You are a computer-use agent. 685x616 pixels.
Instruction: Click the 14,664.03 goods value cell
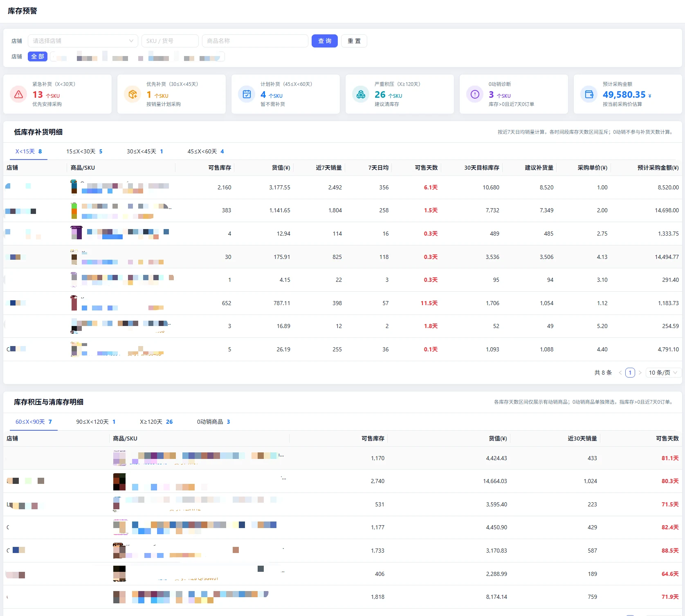point(495,481)
